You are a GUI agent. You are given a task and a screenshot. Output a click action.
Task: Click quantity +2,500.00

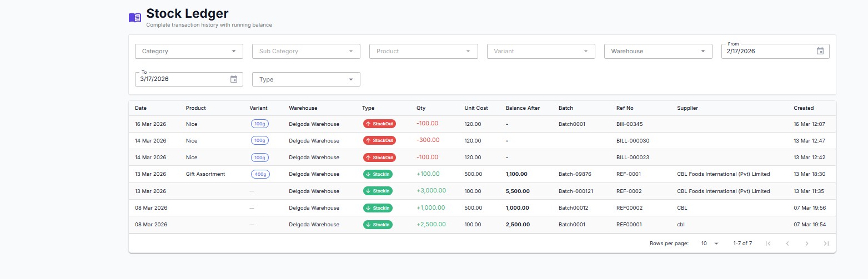(431, 225)
